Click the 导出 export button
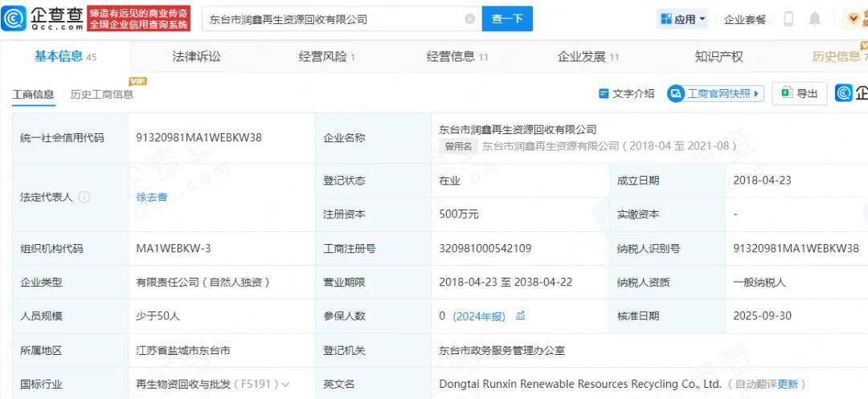 pyautogui.click(x=799, y=94)
